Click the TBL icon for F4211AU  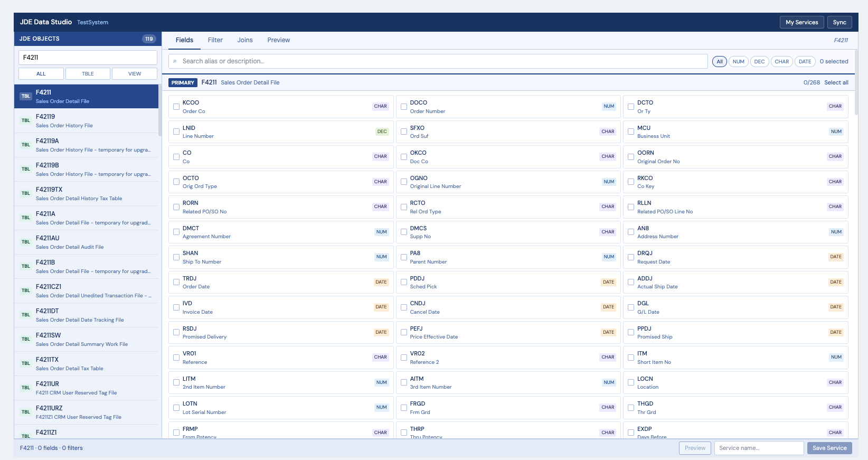pos(26,242)
